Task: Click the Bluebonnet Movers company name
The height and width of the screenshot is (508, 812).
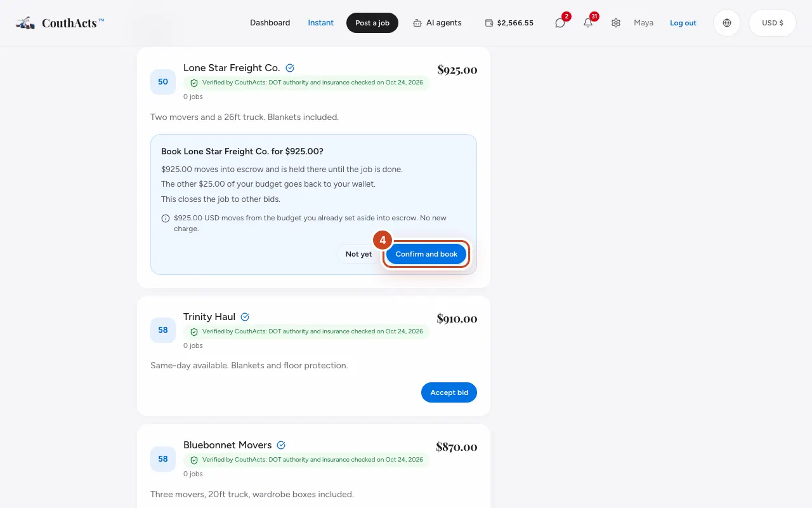Action: [x=228, y=445]
